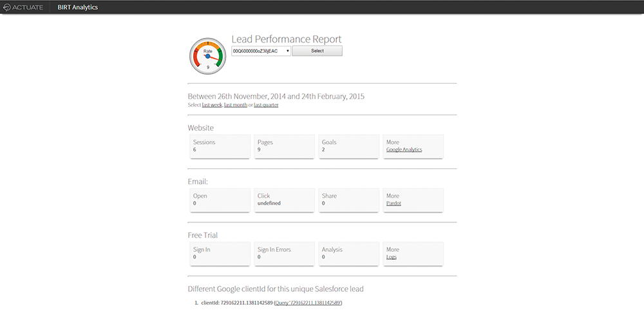Choose the last month date range
This screenshot has width=644, height=317.
point(235,105)
